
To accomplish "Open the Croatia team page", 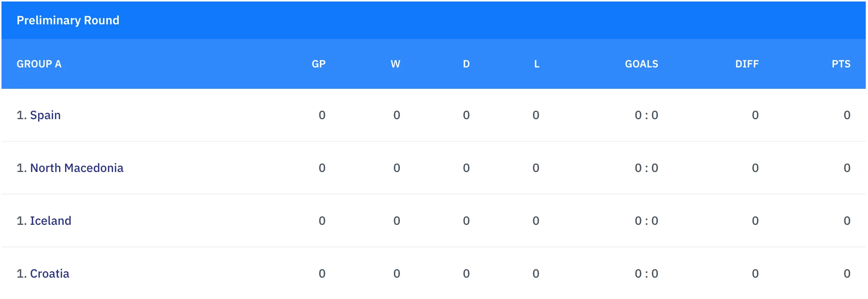I will point(49,274).
